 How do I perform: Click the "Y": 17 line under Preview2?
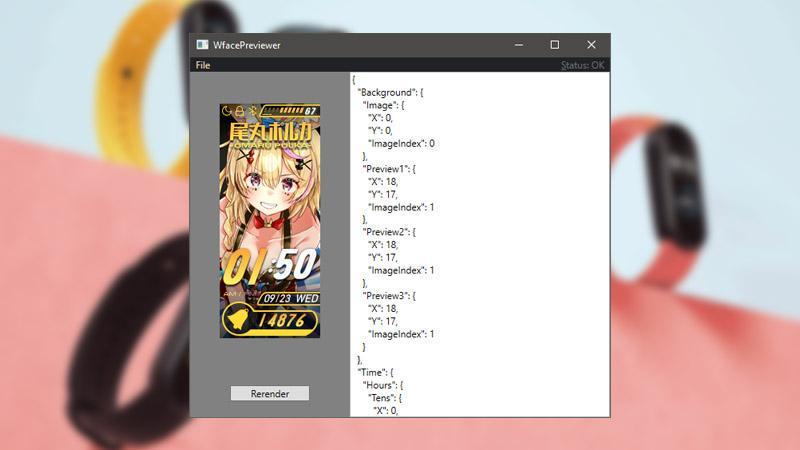[x=383, y=258]
